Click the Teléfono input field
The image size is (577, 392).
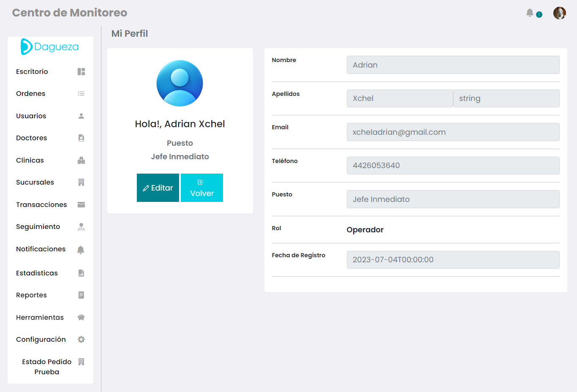click(x=453, y=166)
